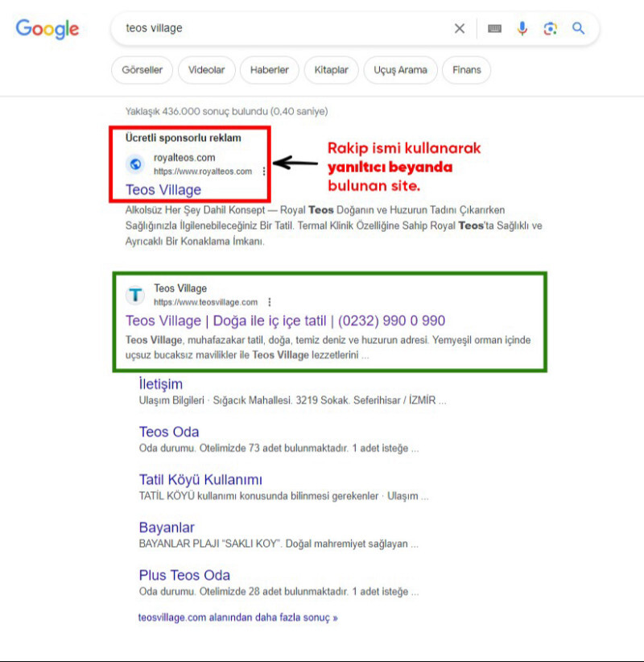Click 'Alkolsüz Her Şey Dahil Konsept' ad description
This screenshot has width=644, height=662.
click(x=333, y=225)
